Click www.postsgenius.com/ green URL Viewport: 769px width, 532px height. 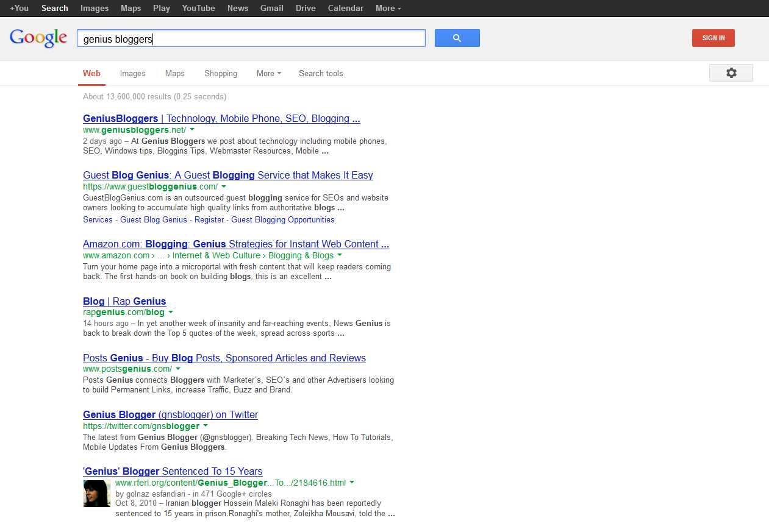click(x=127, y=369)
